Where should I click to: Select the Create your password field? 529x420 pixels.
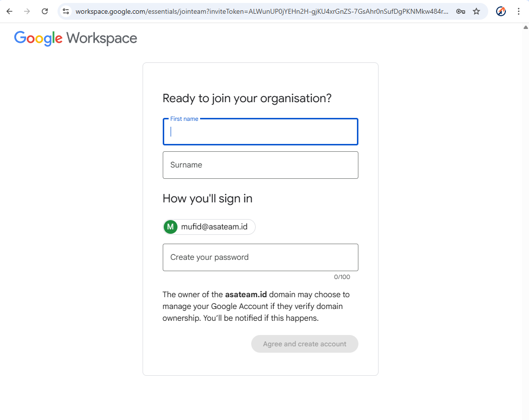(x=260, y=257)
